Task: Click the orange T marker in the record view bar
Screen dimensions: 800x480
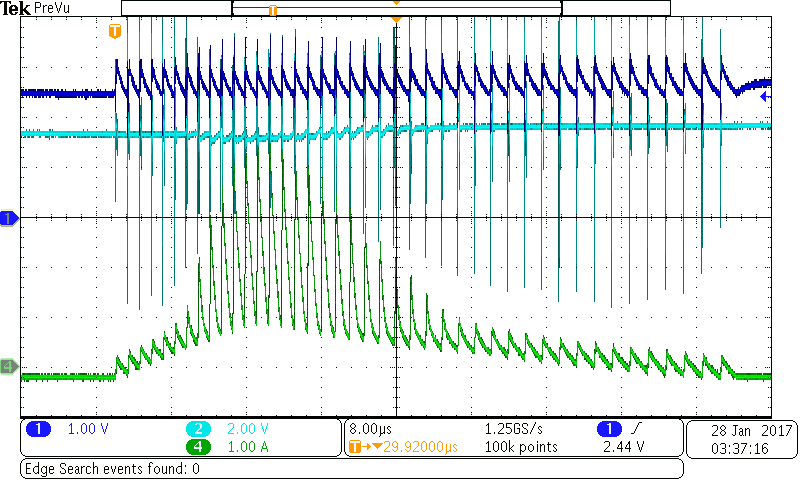Action: click(273, 10)
